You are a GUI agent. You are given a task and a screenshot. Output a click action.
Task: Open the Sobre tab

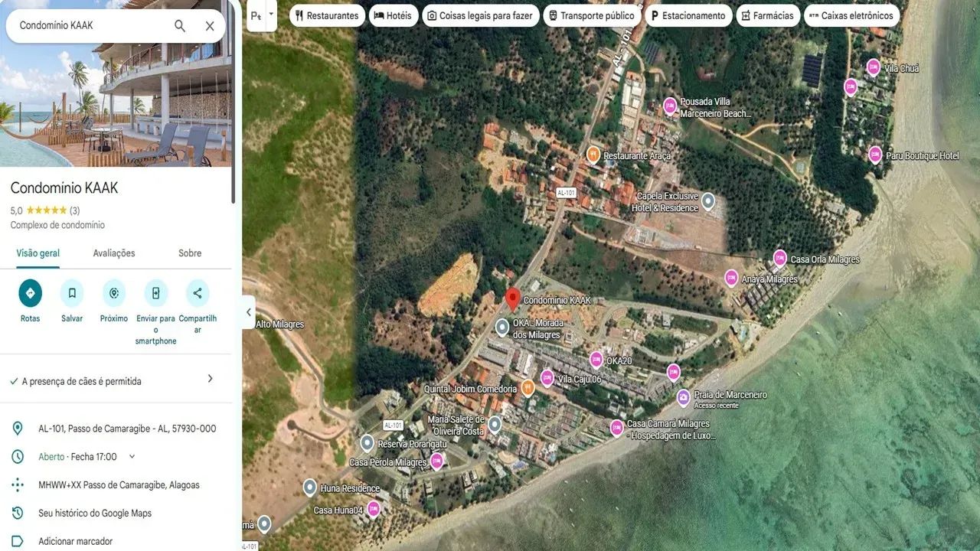pos(190,253)
